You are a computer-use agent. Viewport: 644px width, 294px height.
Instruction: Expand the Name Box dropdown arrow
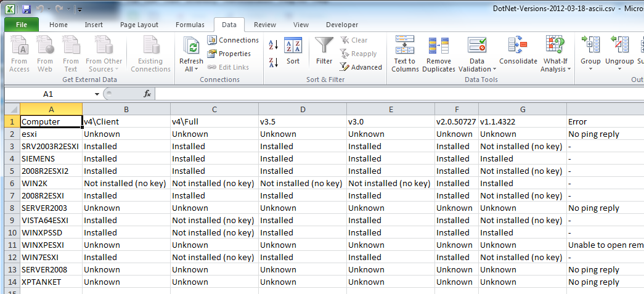tap(97, 94)
